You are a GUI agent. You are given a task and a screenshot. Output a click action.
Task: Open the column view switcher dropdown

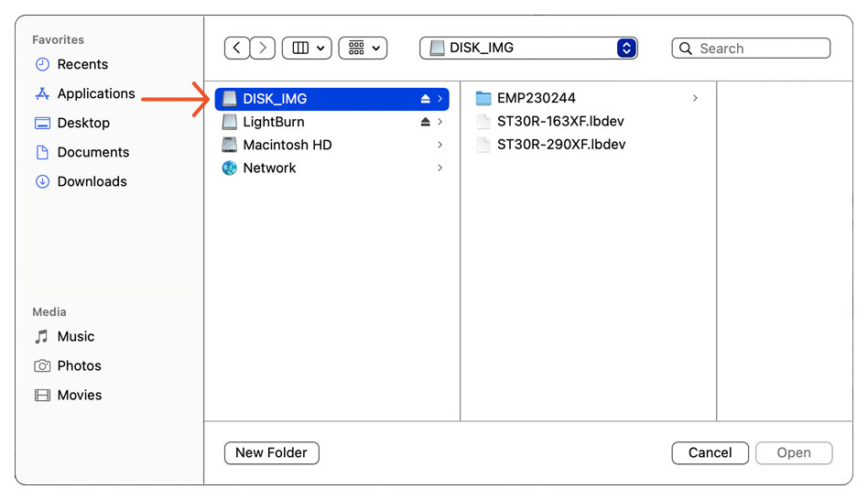[307, 49]
